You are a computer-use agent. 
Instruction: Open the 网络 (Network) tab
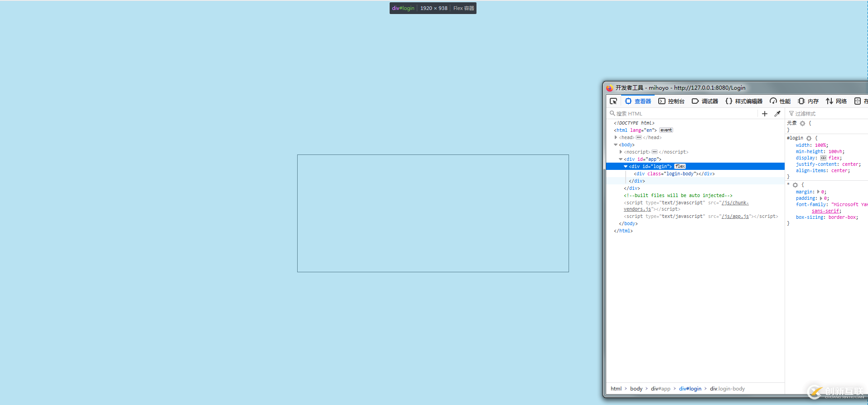tap(836, 101)
